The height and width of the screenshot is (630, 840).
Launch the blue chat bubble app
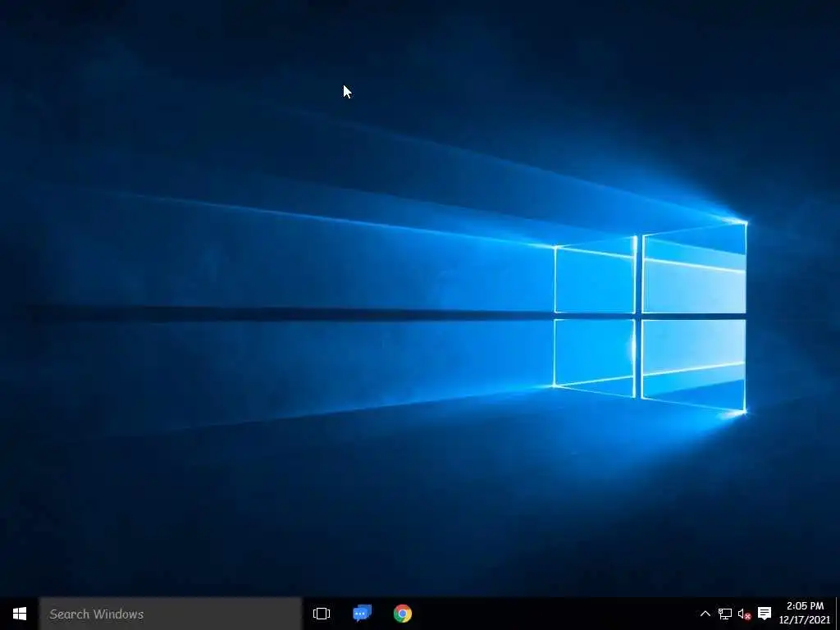pos(362,614)
